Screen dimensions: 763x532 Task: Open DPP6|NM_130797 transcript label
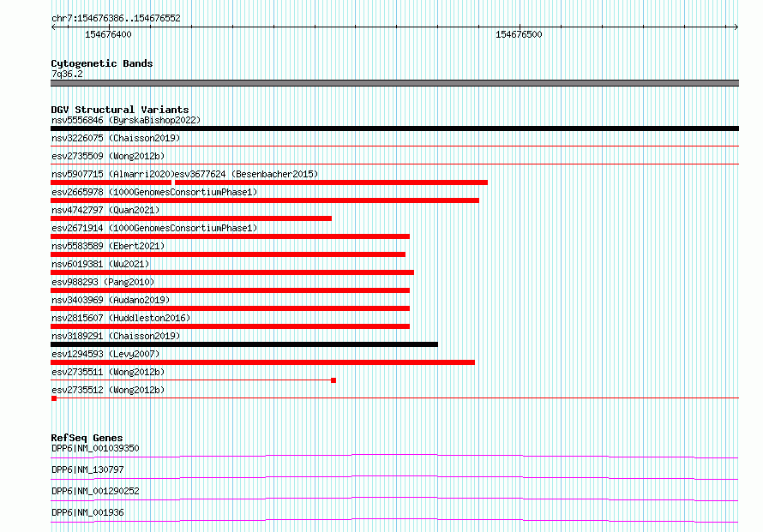pyautogui.click(x=87, y=469)
